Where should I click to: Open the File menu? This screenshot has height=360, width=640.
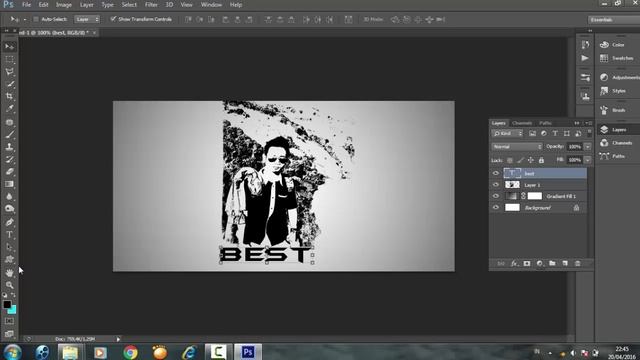point(27,5)
